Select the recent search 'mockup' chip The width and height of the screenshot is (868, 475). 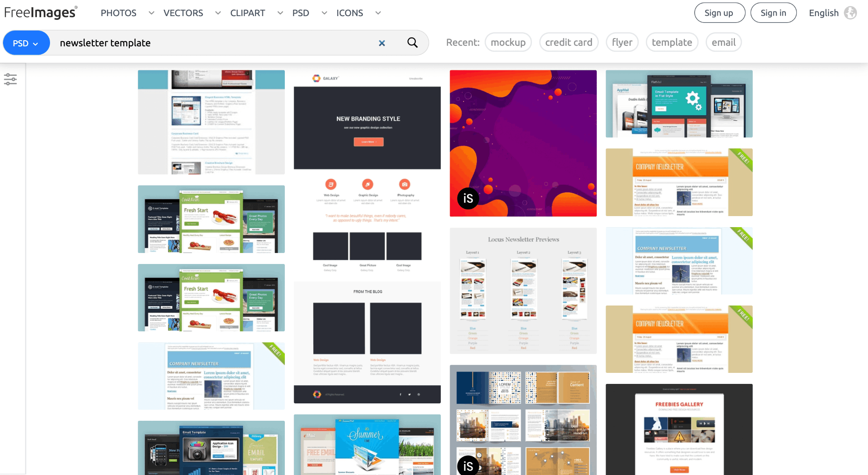[508, 42]
